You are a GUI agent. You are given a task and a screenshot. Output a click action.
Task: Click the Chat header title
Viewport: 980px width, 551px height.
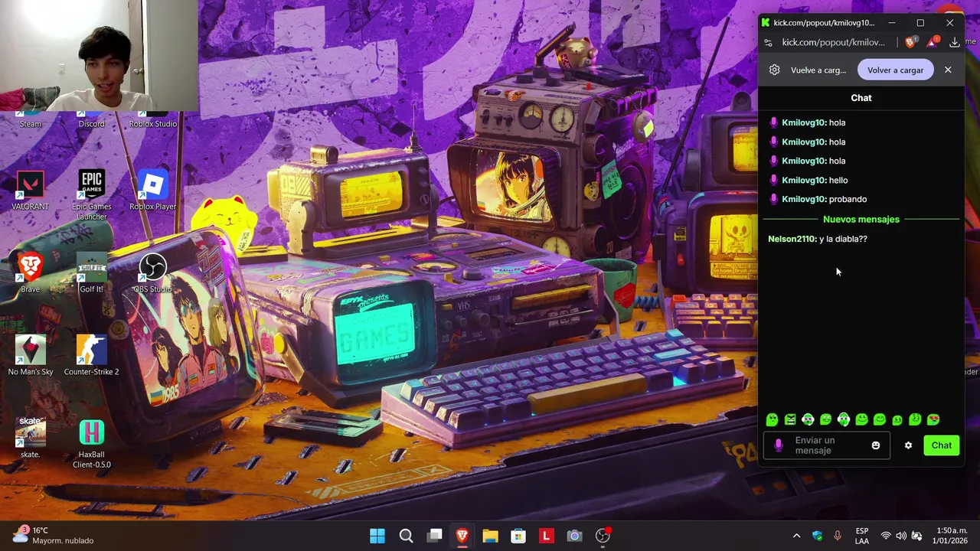point(861,98)
